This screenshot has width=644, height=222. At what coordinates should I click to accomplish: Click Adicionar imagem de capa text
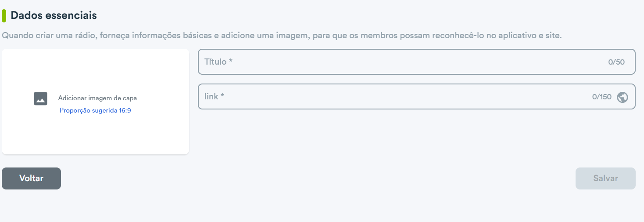[97, 98]
